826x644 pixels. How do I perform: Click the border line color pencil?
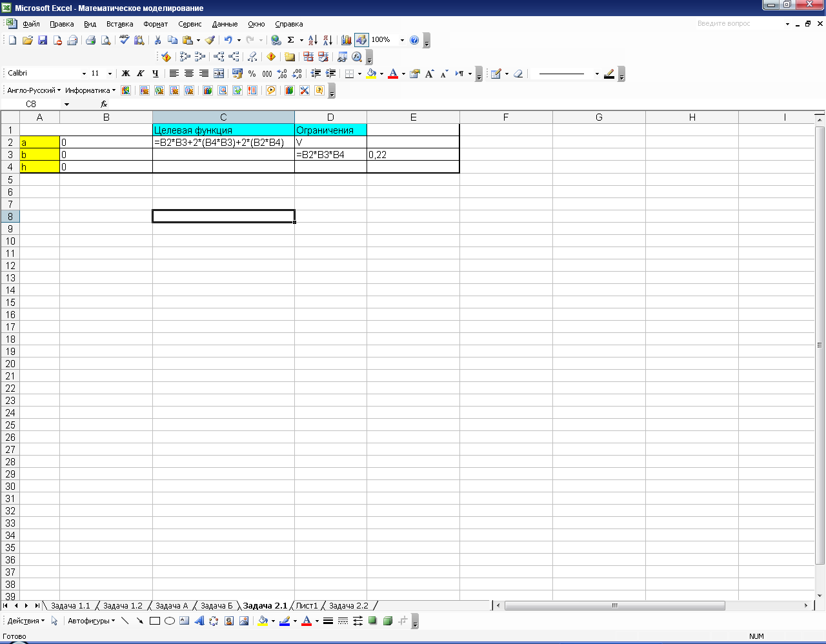click(x=609, y=74)
